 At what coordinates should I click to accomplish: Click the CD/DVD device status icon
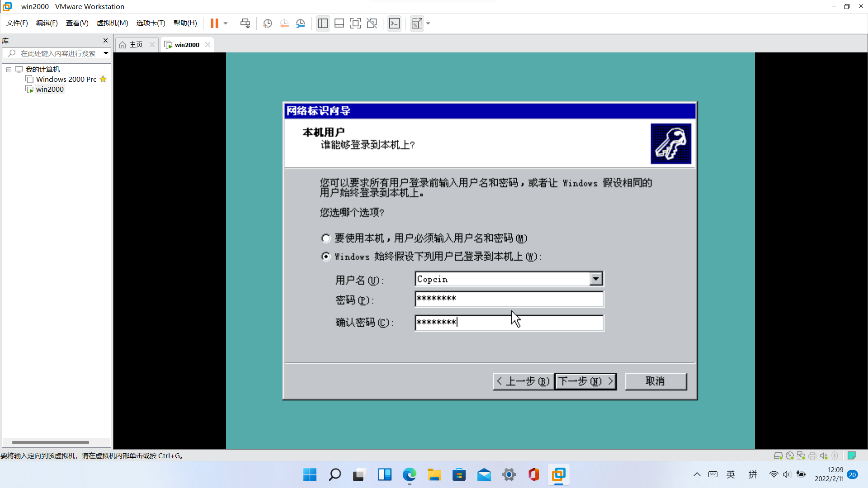(790, 456)
